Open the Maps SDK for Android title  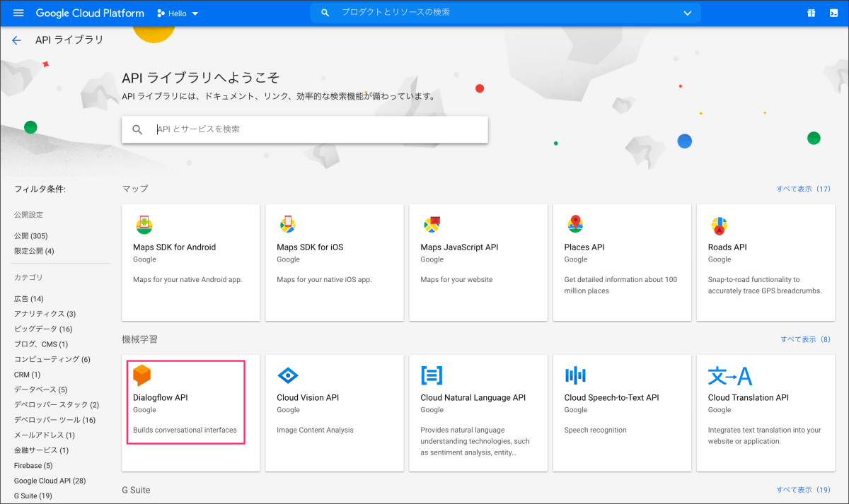(x=174, y=247)
